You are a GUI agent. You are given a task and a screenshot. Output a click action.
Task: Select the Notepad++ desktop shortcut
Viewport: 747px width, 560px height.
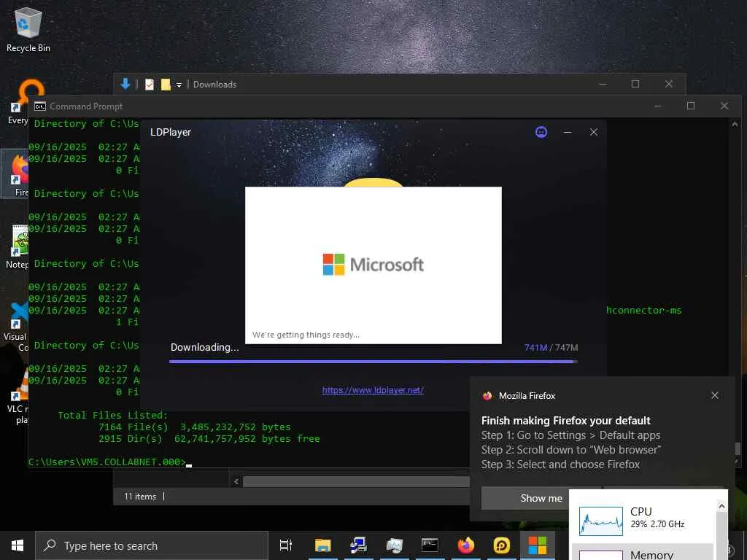point(18,246)
